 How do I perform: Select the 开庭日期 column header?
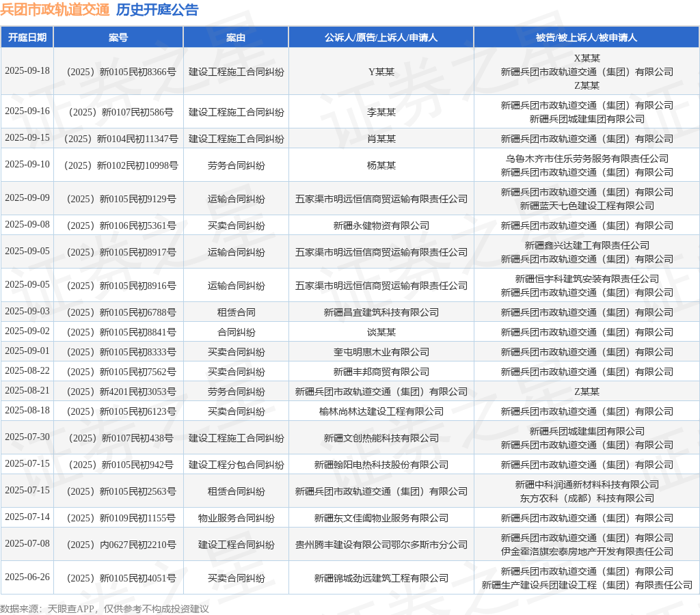(x=27, y=38)
